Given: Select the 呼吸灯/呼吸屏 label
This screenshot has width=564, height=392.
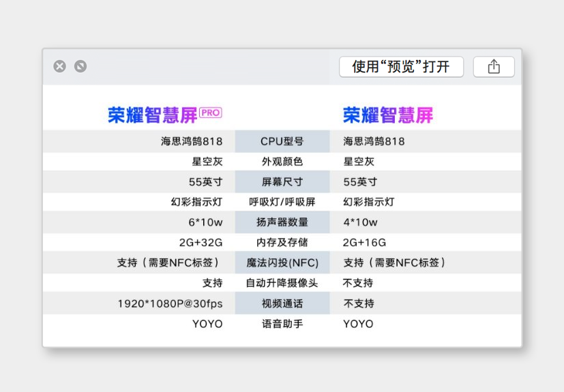Looking at the screenshot, I should click(x=282, y=202).
